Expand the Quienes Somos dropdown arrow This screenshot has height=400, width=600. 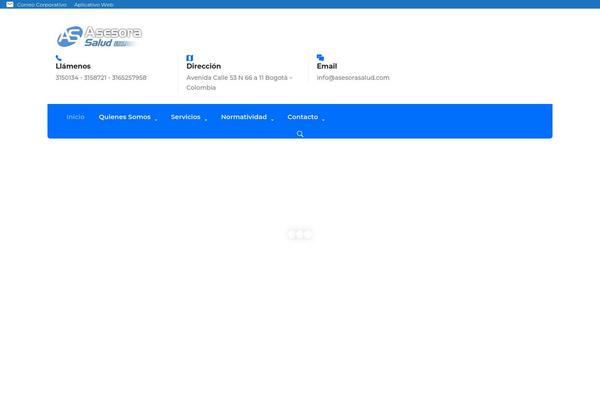[156, 120]
